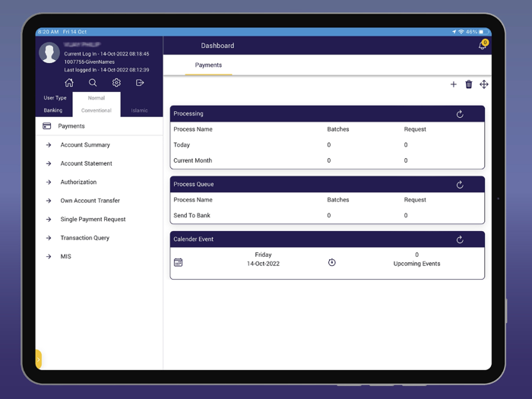Open Account Summary

85,145
